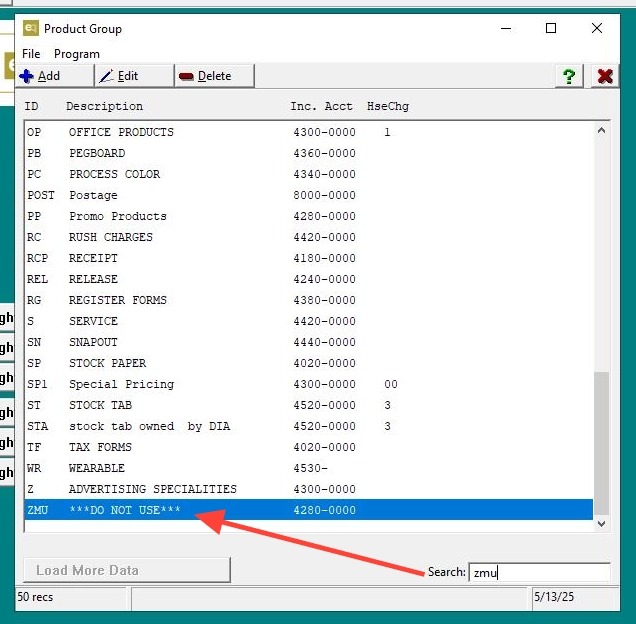Select the highlighted ZMU DO NOT USE row
The width and height of the screenshot is (636, 624).
[308, 510]
